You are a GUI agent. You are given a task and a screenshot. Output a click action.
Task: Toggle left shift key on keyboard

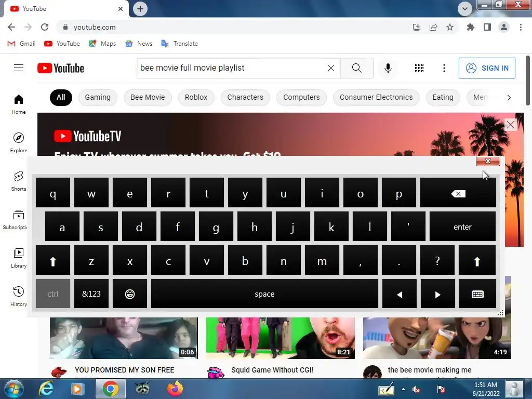pos(53,260)
